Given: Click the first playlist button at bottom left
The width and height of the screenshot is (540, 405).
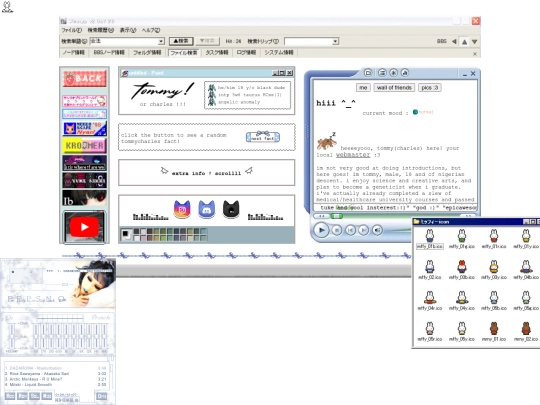Looking at the screenshot, I should tap(10, 396).
